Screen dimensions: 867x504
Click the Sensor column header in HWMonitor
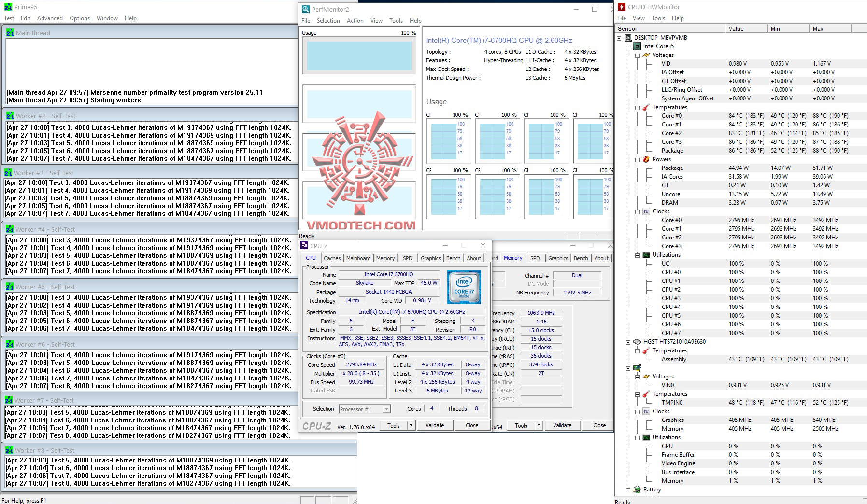670,29
